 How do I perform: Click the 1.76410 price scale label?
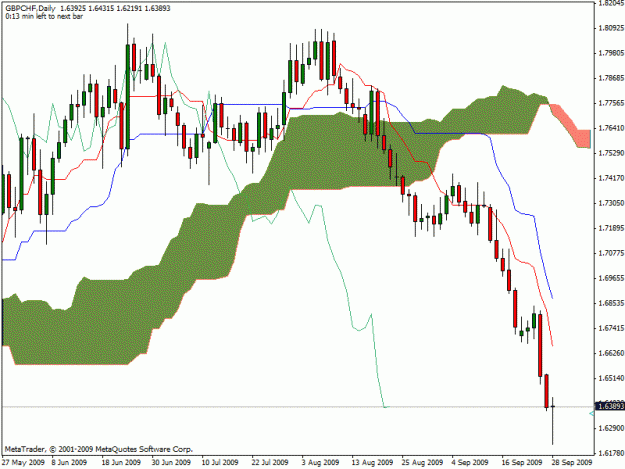click(x=611, y=128)
